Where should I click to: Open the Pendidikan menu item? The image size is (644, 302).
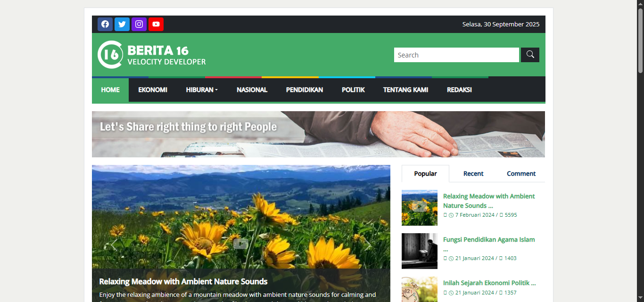tap(304, 90)
